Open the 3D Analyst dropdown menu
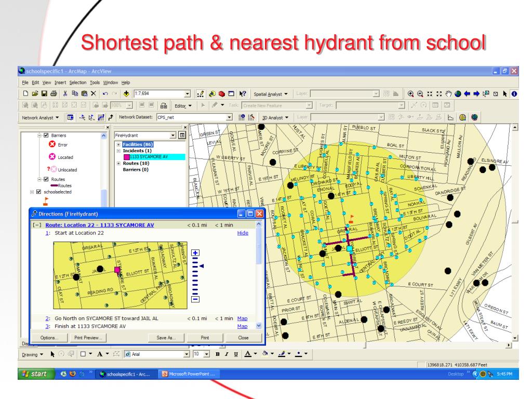This screenshot has width=532, height=399. pyautogui.click(x=275, y=118)
